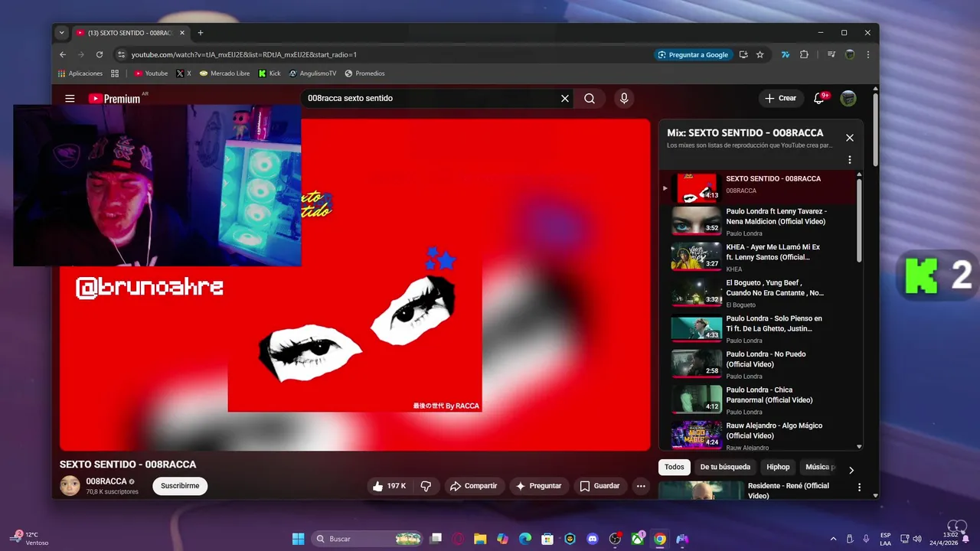980x551 pixels.
Task: Open the Chrome tab search dropdown
Action: (x=62, y=33)
